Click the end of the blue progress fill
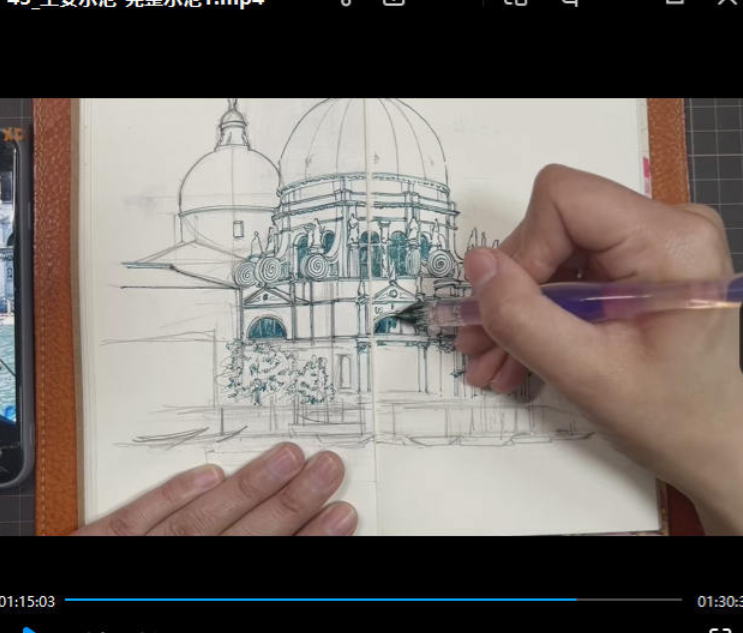Image resolution: width=743 pixels, height=633 pixels. click(576, 600)
